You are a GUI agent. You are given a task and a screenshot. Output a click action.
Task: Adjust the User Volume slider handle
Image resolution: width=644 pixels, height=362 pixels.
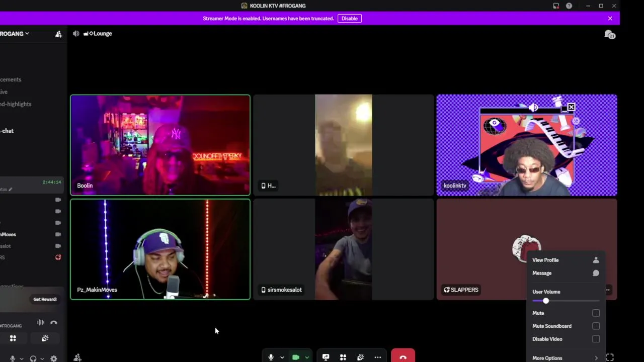tap(545, 301)
